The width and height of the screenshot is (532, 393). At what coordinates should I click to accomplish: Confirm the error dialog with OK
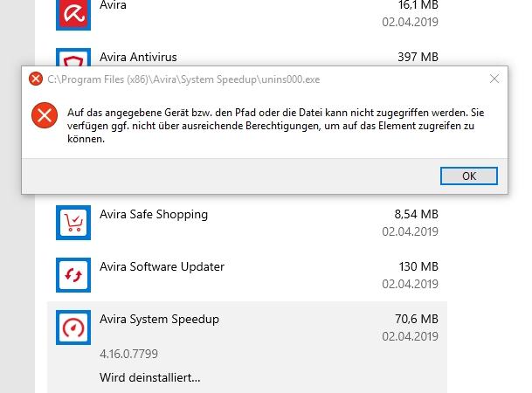(469, 176)
